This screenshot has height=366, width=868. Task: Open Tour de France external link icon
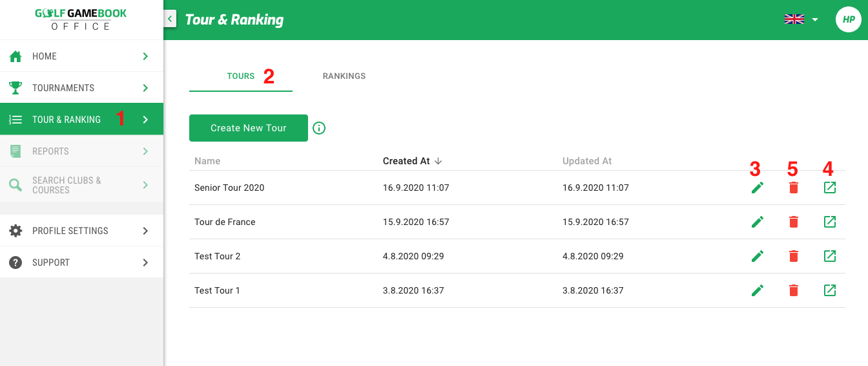pos(830,222)
